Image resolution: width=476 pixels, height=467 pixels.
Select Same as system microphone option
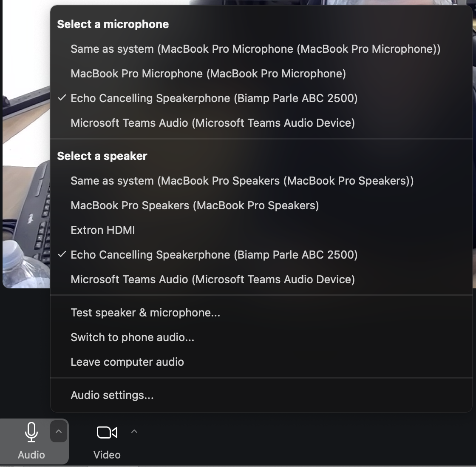261,49
